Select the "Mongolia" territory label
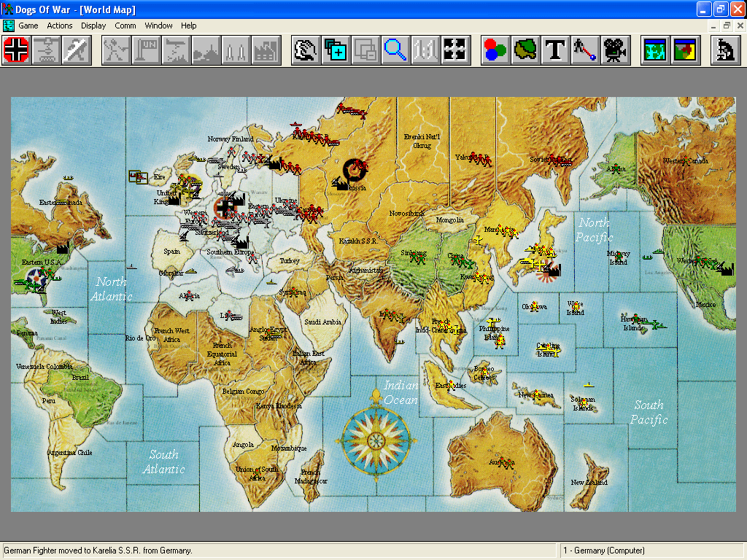Image resolution: width=747 pixels, height=560 pixels. [x=450, y=220]
